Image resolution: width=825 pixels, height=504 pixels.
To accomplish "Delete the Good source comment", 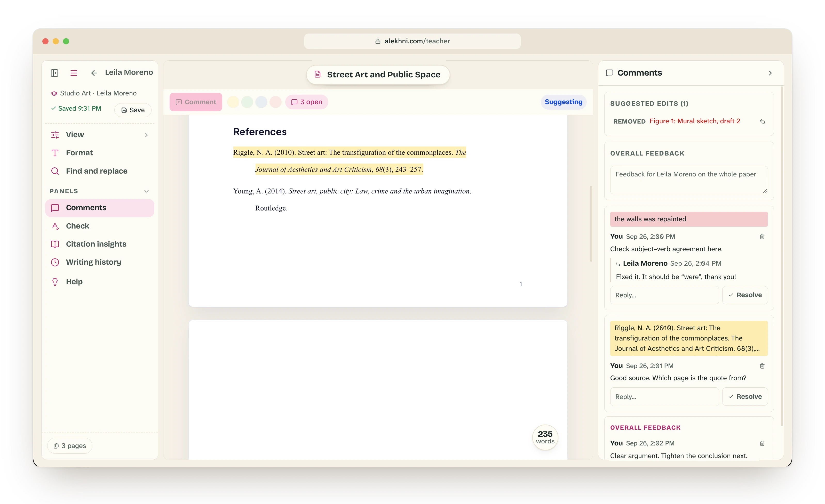I will pyautogui.click(x=762, y=366).
